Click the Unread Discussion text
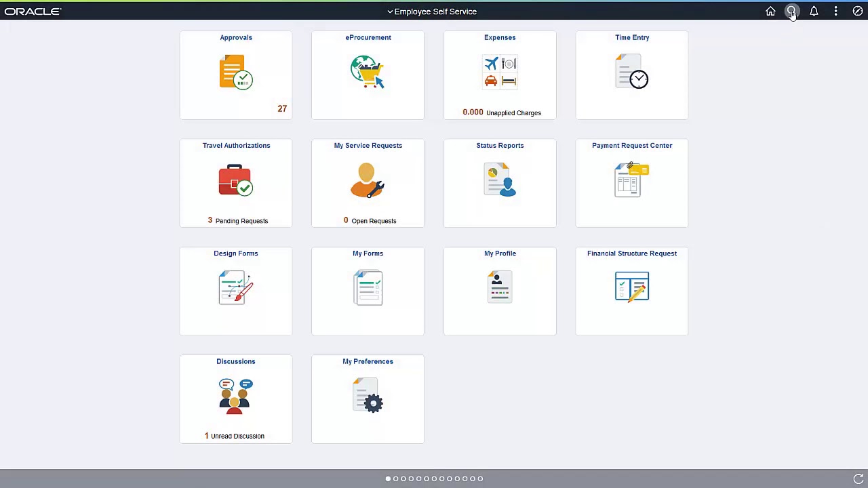868x488 pixels. [x=237, y=436]
